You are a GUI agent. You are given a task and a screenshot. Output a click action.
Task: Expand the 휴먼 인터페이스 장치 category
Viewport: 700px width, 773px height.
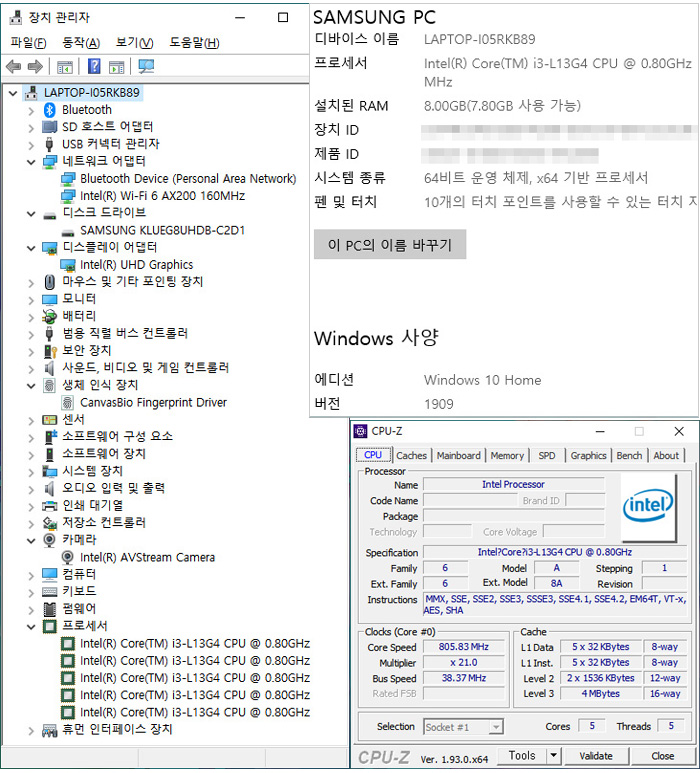coord(31,731)
